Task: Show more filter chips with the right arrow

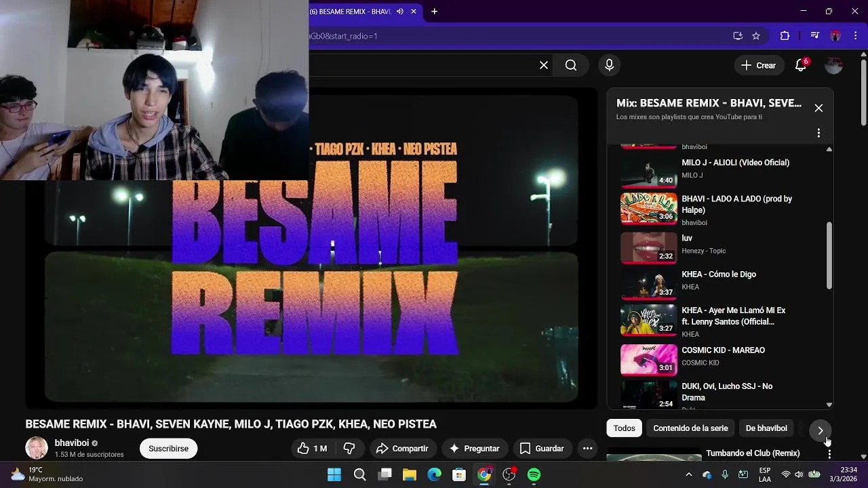Action: [x=821, y=430]
